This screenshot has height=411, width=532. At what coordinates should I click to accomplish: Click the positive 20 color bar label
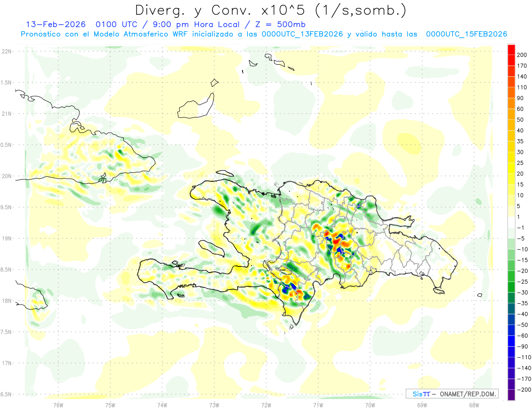[x=520, y=174]
